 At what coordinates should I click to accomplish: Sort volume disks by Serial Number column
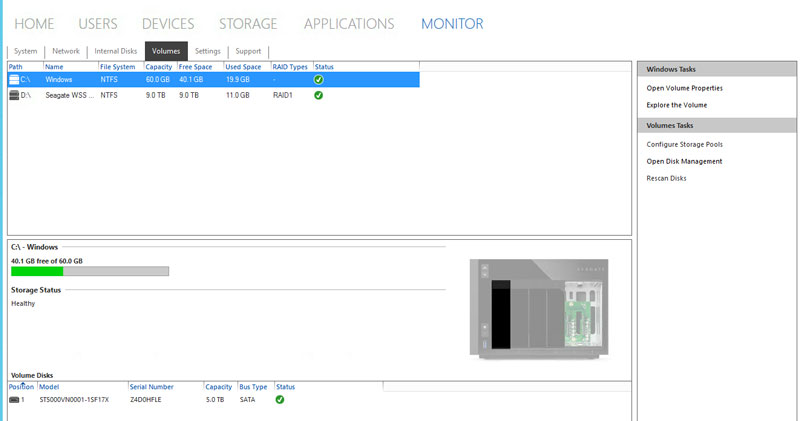[x=151, y=386]
